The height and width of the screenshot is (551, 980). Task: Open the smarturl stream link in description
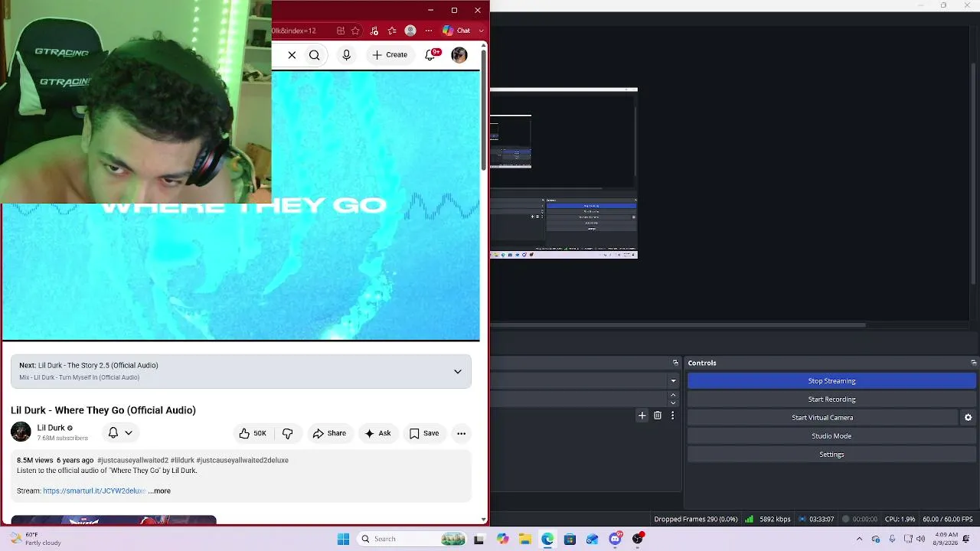[94, 491]
